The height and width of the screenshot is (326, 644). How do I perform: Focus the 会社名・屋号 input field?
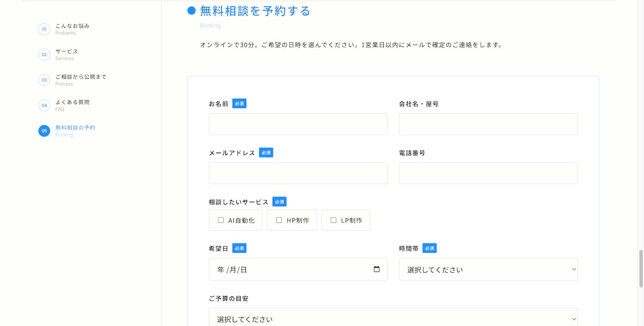(488, 124)
